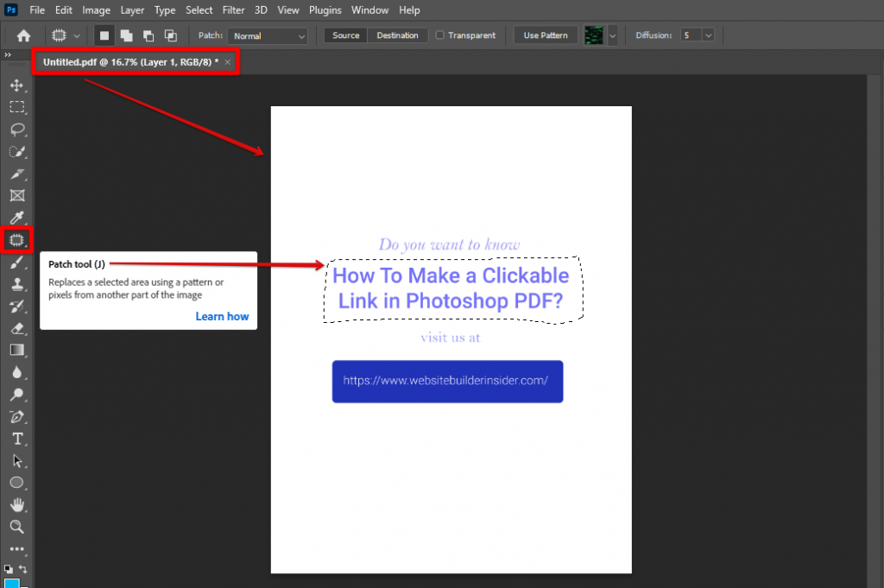Image resolution: width=884 pixels, height=588 pixels.
Task: Open the Patch mode dropdown set to Normal
Action: (x=267, y=35)
